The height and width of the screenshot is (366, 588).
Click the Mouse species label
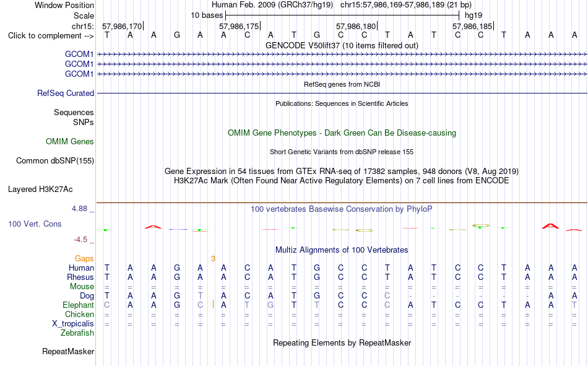(82, 286)
